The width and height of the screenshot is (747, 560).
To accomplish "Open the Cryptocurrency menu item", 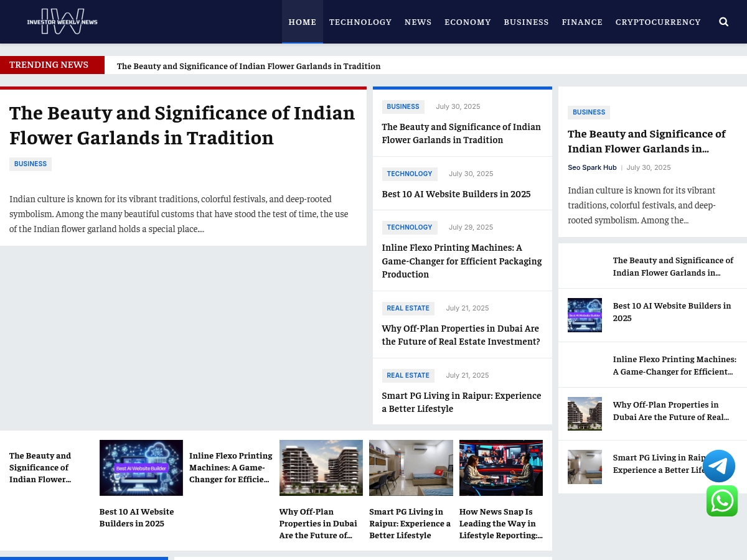I will 658,22.
